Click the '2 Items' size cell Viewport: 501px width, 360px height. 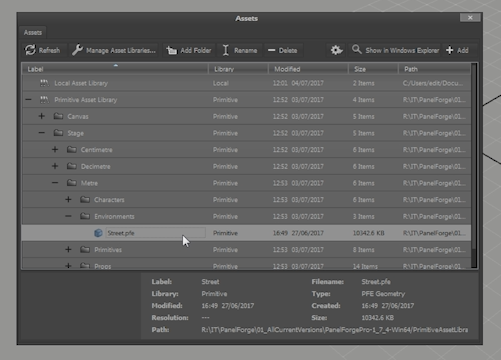coord(363,83)
